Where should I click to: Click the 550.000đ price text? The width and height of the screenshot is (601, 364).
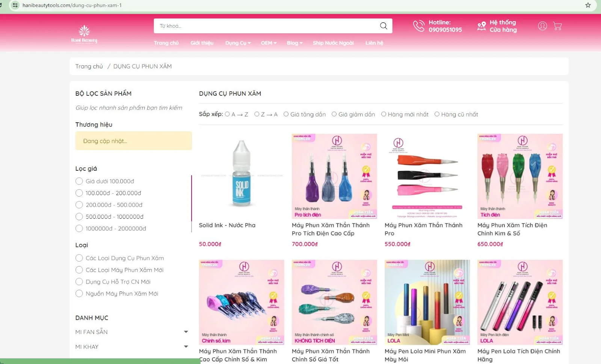pos(397,244)
